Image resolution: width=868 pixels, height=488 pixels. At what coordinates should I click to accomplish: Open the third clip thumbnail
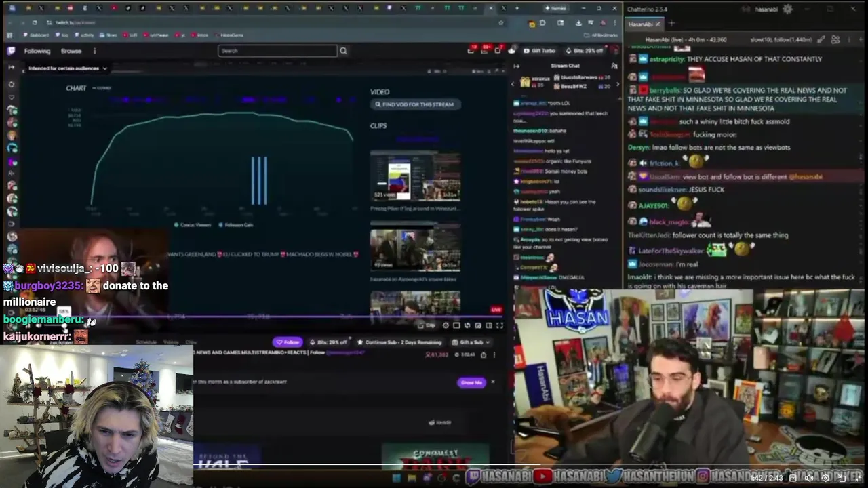(415, 303)
